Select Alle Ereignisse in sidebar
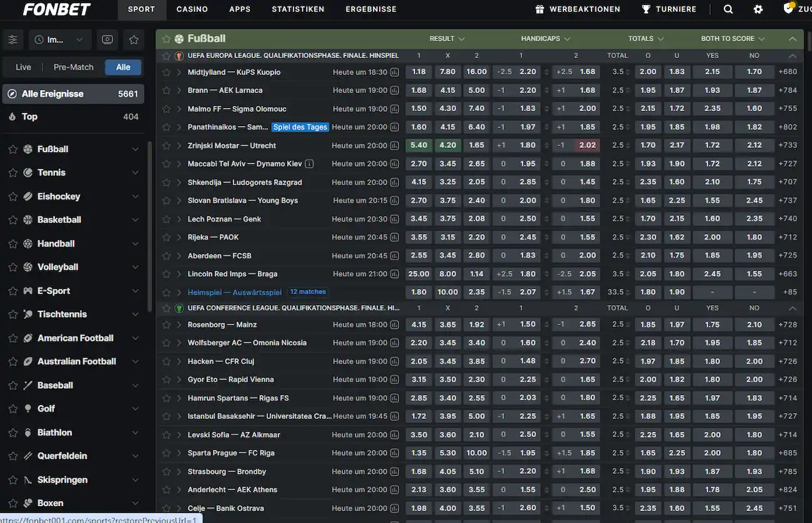812x523 pixels. pyautogui.click(x=73, y=94)
